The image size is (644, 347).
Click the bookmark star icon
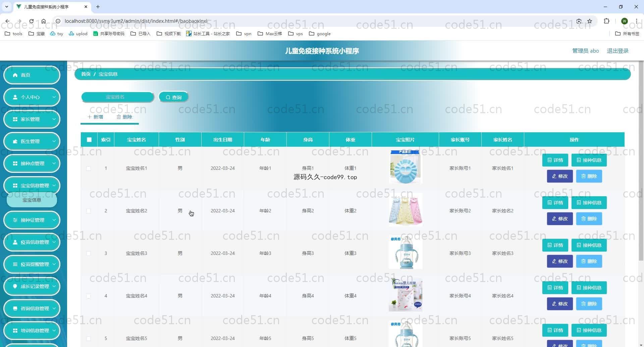click(x=590, y=21)
